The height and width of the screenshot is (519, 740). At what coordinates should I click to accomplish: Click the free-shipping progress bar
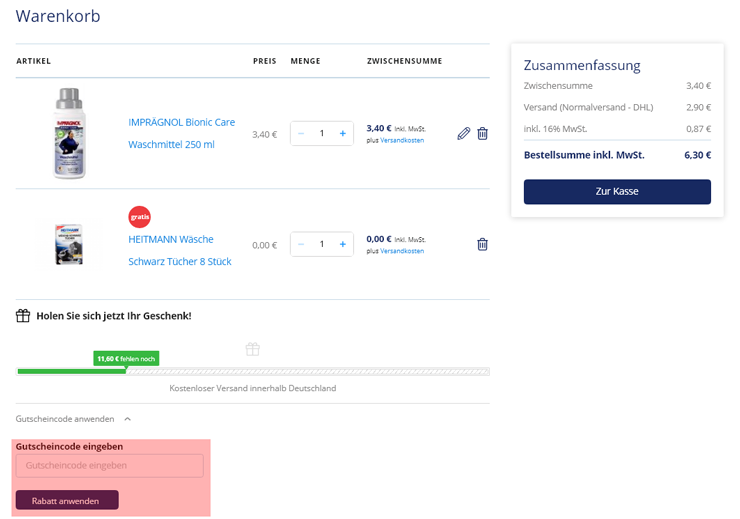[252, 372]
